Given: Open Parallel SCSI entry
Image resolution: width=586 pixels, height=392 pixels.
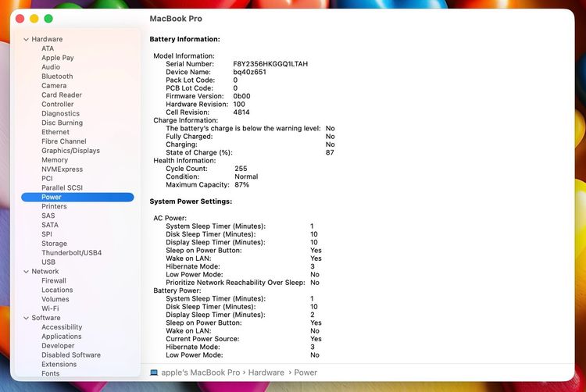Looking at the screenshot, I should pos(62,187).
